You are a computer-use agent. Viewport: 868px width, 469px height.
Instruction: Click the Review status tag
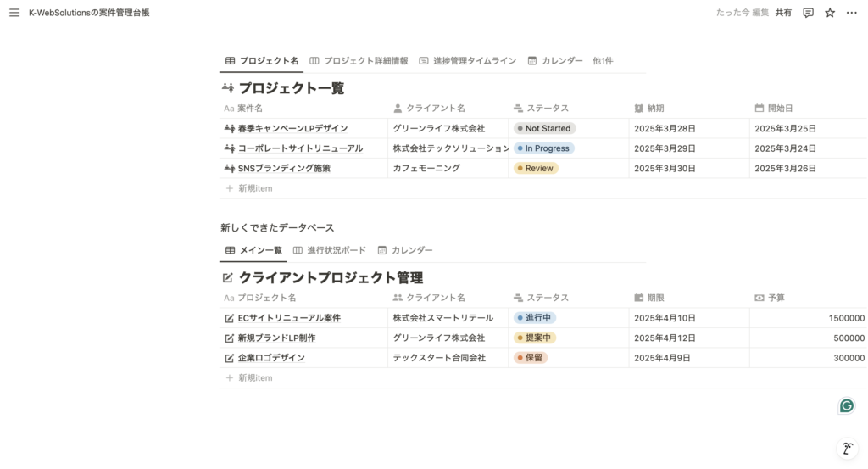click(x=537, y=169)
